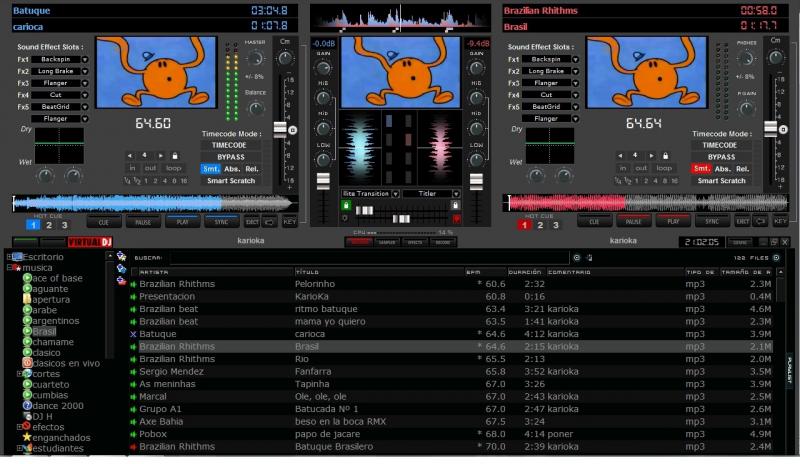This screenshot has height=464, width=800.
Task: Enable Smt. timecode mode on left deck
Action: [210, 168]
